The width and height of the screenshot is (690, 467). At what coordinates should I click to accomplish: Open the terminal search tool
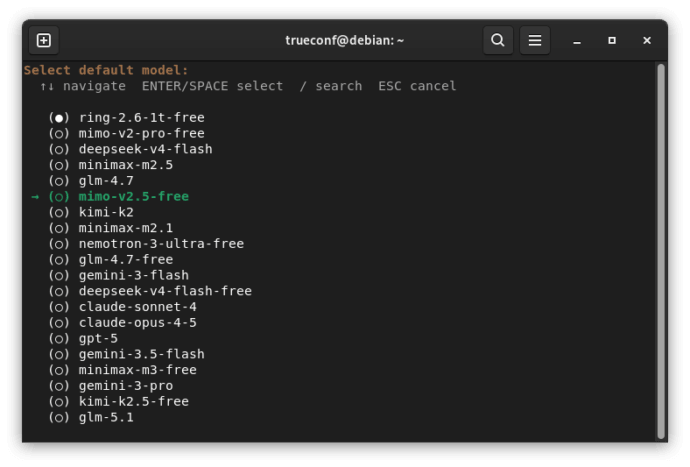coord(498,40)
